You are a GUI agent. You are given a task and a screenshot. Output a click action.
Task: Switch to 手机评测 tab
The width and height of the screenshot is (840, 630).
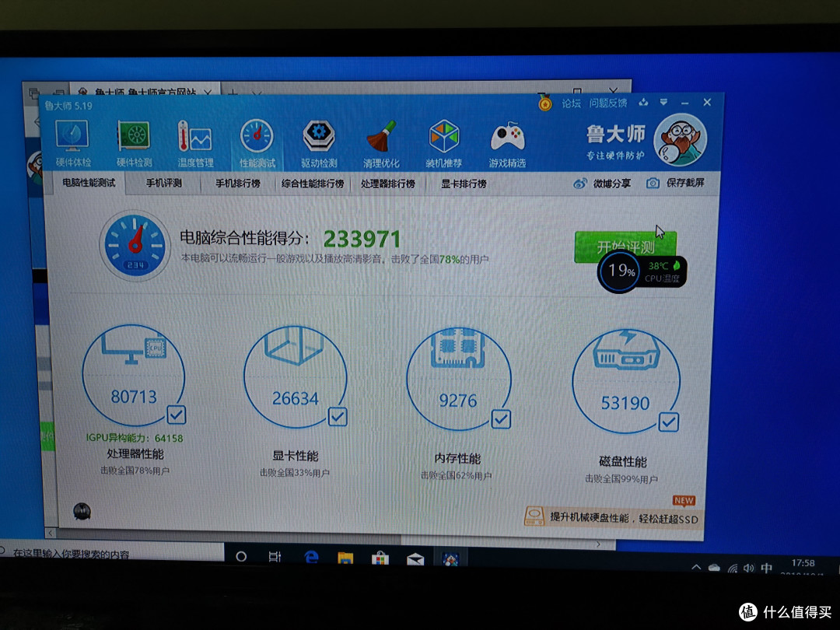pos(164,184)
